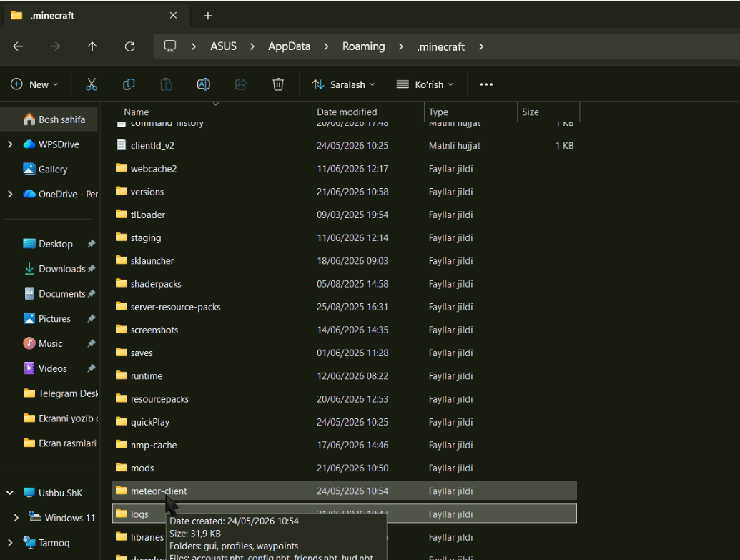Image resolution: width=740 pixels, height=560 pixels.
Task: Select the versions folder
Action: coord(345,192)
